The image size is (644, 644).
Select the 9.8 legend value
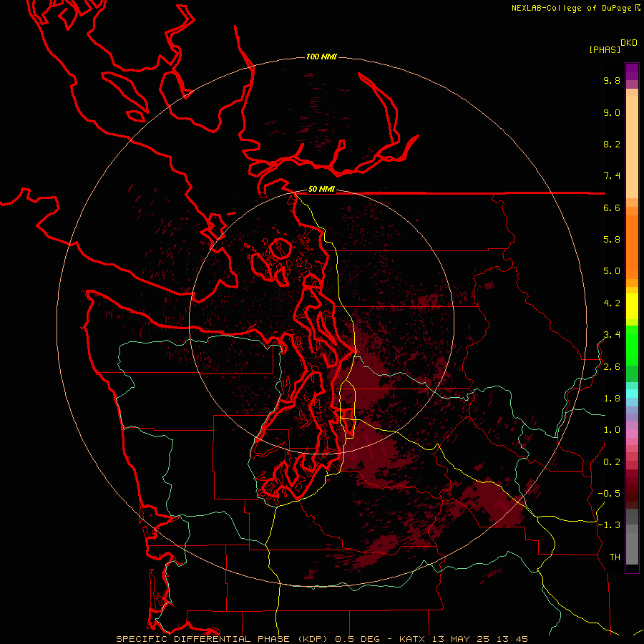pyautogui.click(x=612, y=80)
